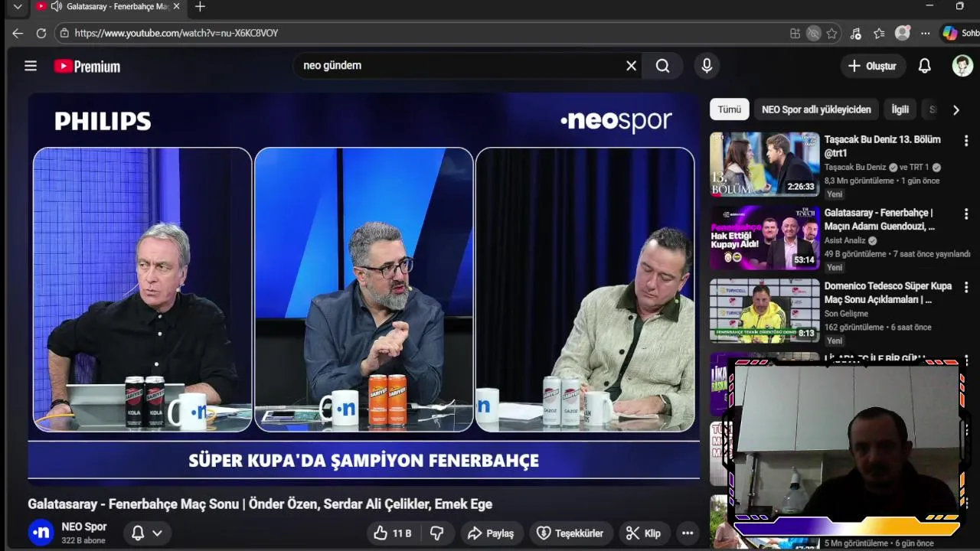980x551 pixels.
Task: Open 'Maçın Adamı Guendouzi' video thumbnail
Action: (764, 237)
